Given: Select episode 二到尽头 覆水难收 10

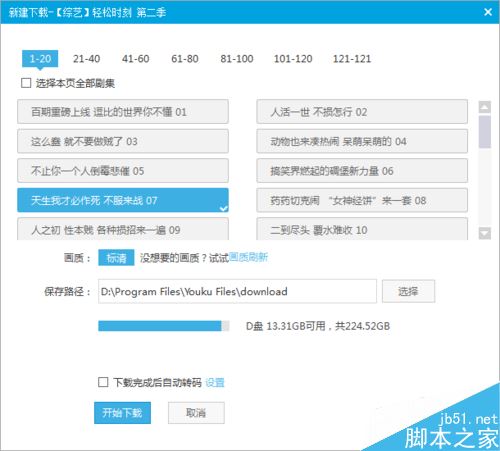Looking at the screenshot, I should [x=362, y=229].
